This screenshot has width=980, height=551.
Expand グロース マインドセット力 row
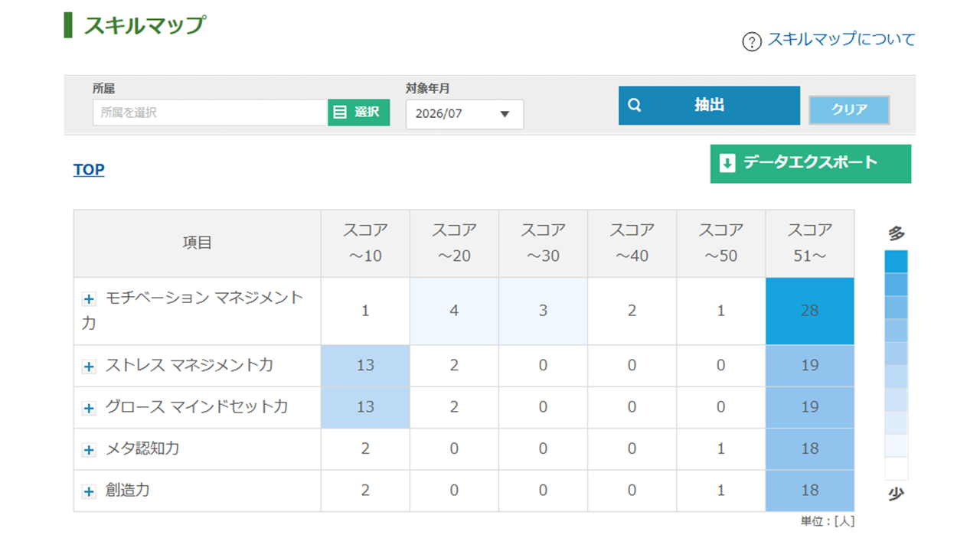tap(89, 408)
